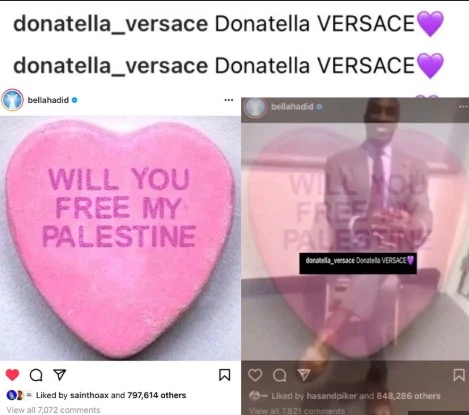This screenshot has height=415, width=469.
Task: Open bellahadid avatar on right post
Action: [255, 107]
